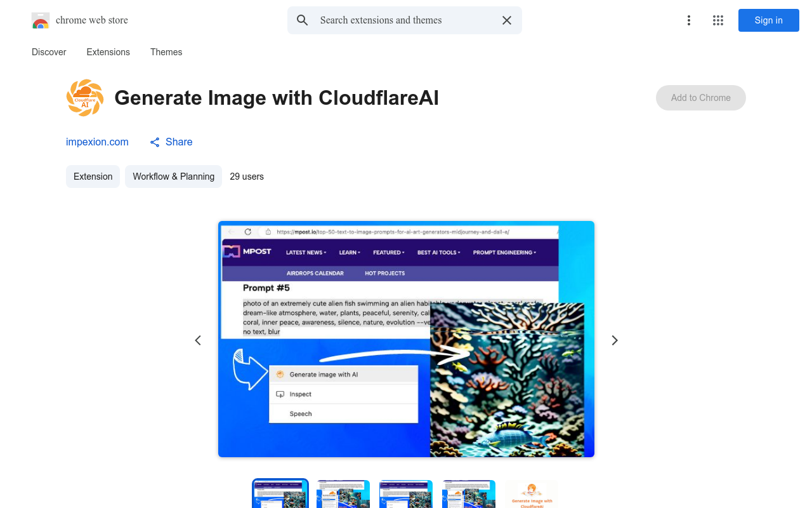Click the CloudflareAI extension logo

coord(85,98)
